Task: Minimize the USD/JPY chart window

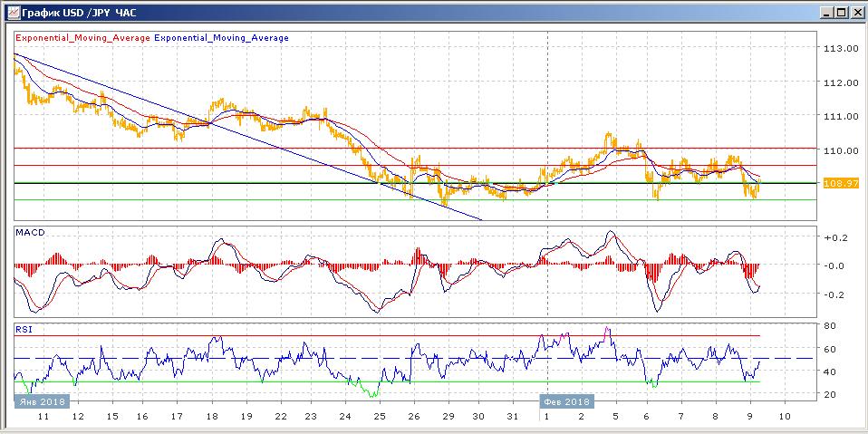Action: [x=825, y=13]
